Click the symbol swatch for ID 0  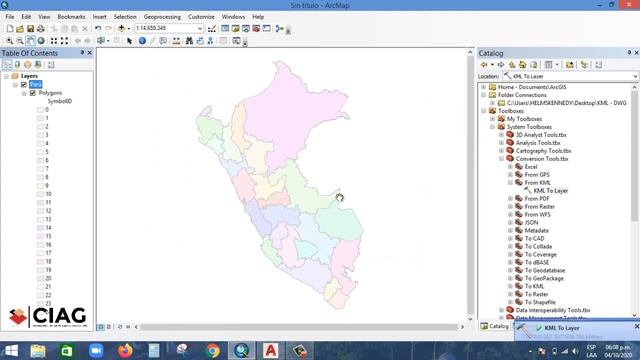pos(40,110)
